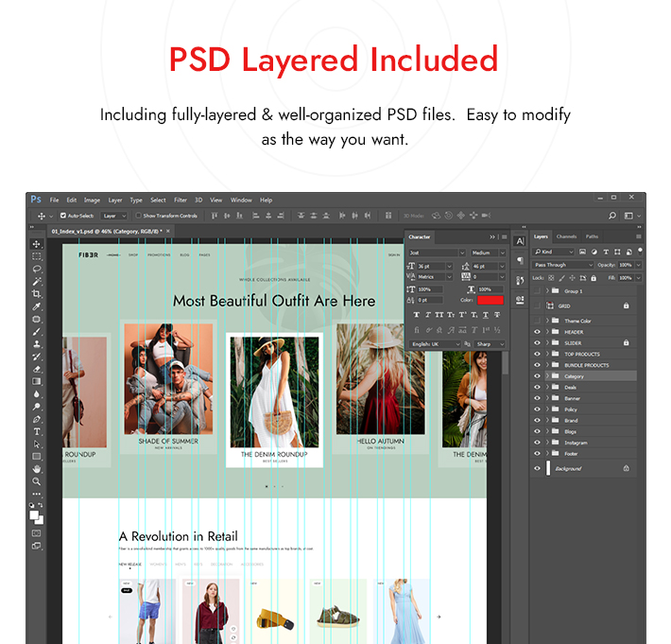Close the 01_Index_v1.psd document tab
The image size is (671, 644).
[x=168, y=232]
